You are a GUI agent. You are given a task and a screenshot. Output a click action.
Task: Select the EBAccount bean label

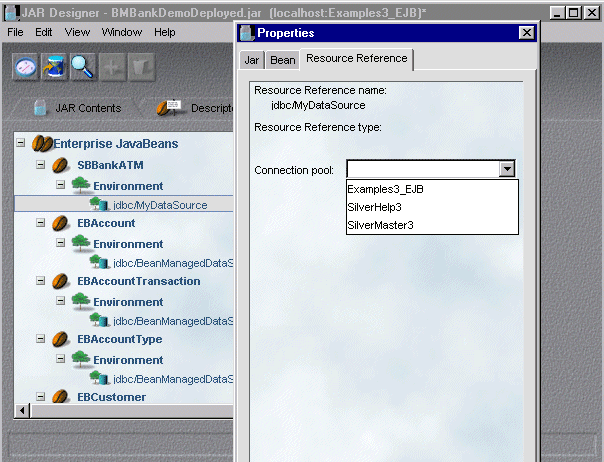tap(106, 223)
